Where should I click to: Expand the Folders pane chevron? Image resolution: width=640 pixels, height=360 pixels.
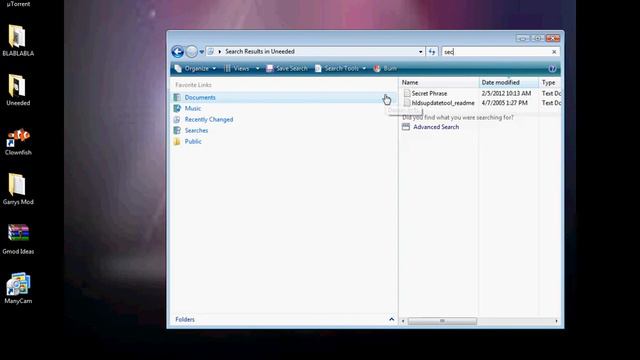click(x=391, y=319)
